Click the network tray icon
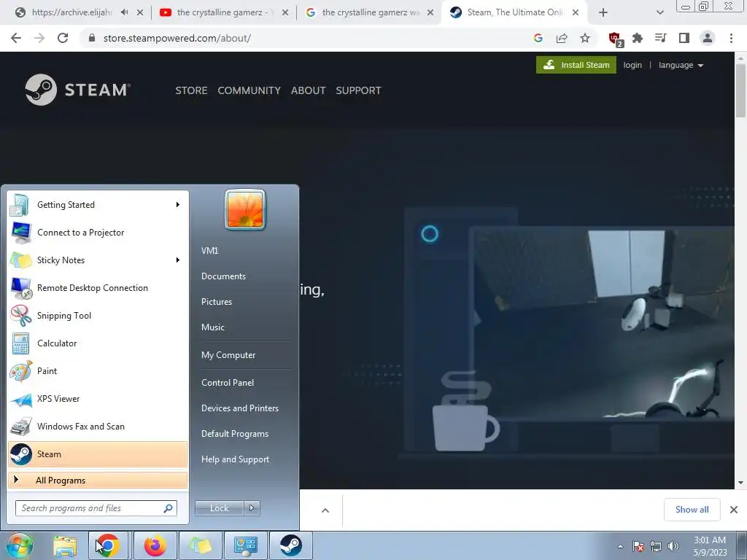 [656, 546]
